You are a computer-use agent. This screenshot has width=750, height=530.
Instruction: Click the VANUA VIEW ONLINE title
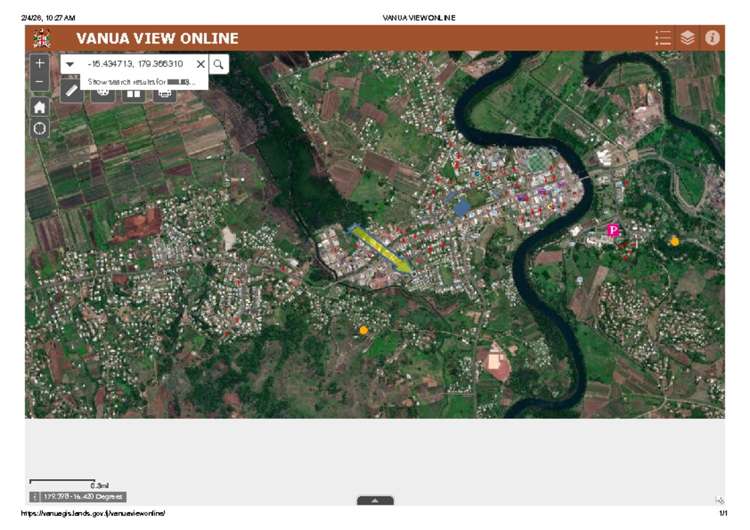[x=157, y=38]
